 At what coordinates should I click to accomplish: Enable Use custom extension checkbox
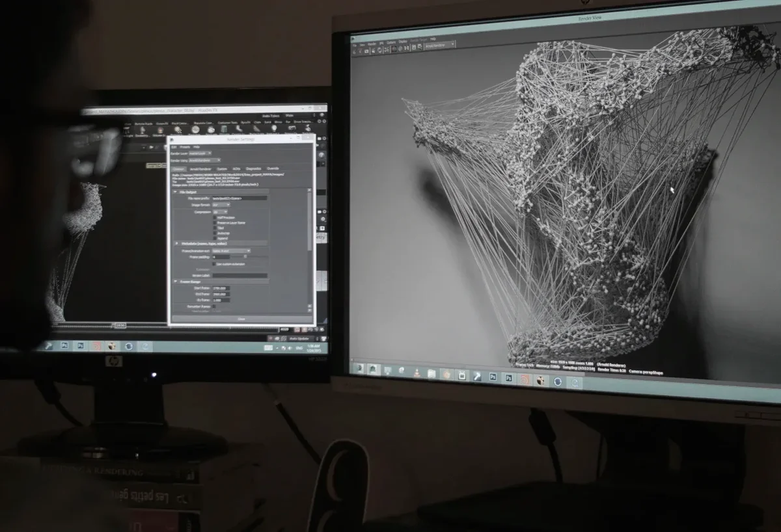(x=214, y=264)
